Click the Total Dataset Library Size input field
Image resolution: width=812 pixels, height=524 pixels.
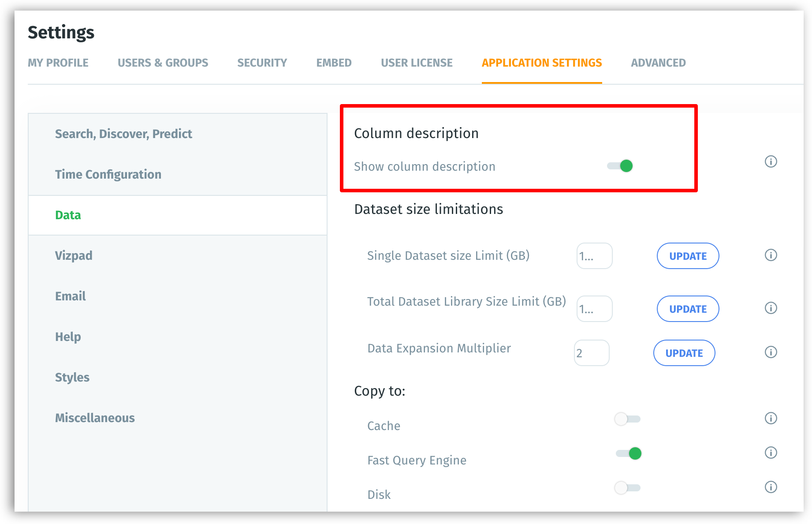(x=594, y=309)
